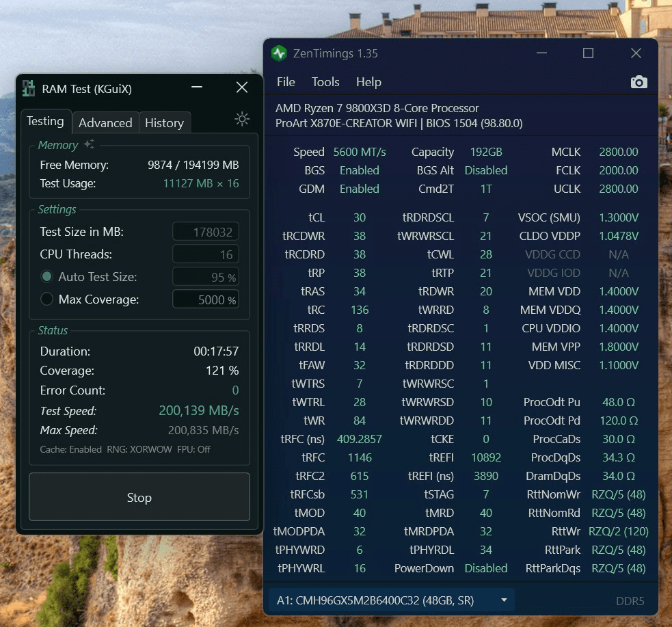
Task: Click the FCLK value 2000.00
Action: [619, 170]
